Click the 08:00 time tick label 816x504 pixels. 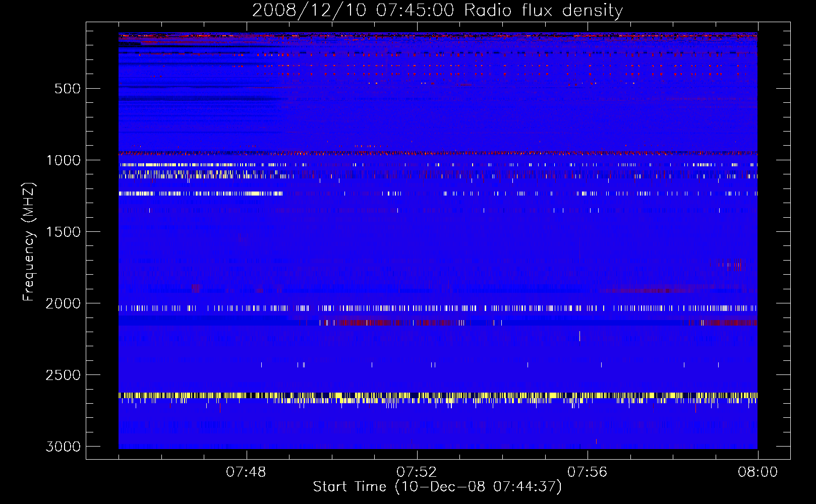757,472
